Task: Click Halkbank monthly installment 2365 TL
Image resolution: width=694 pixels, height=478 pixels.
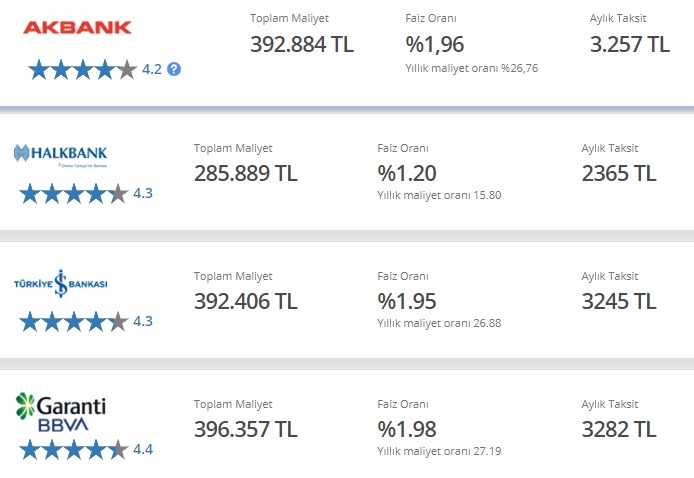Action: click(619, 173)
